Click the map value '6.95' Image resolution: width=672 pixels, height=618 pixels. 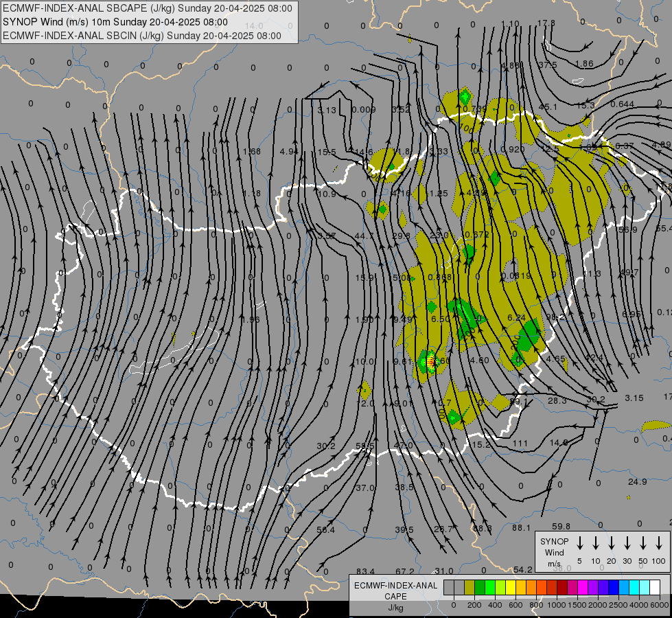(x=632, y=314)
